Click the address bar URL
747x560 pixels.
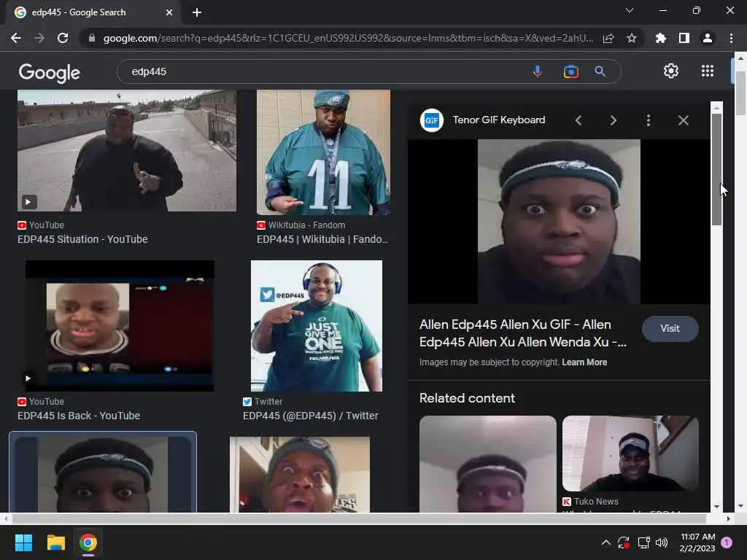pos(348,38)
